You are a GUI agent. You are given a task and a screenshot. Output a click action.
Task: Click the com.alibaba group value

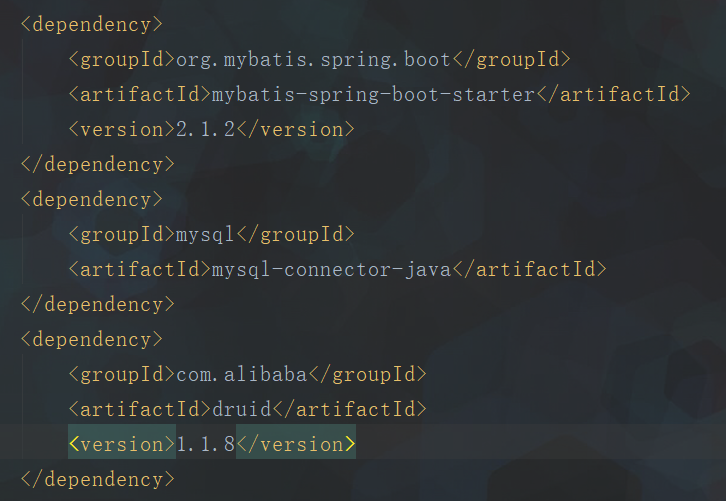coord(242,375)
